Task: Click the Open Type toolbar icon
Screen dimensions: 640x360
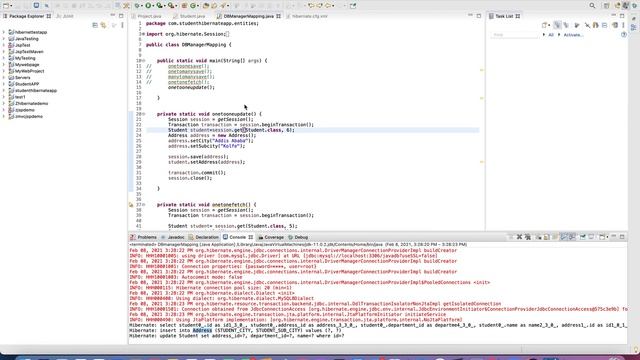Action: click(x=206, y=6)
